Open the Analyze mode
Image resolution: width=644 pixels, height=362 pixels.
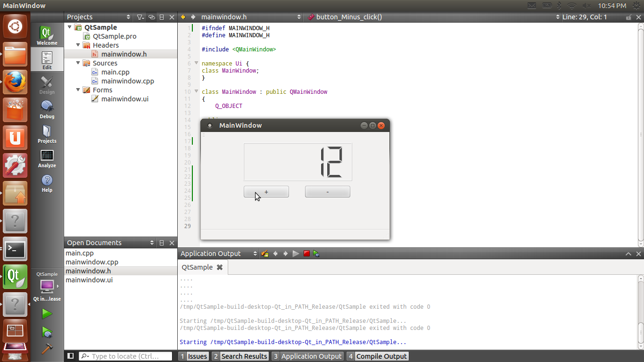pos(47,158)
